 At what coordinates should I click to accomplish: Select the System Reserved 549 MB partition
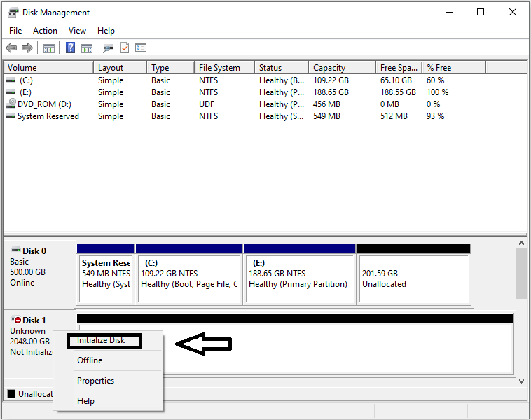(106, 275)
